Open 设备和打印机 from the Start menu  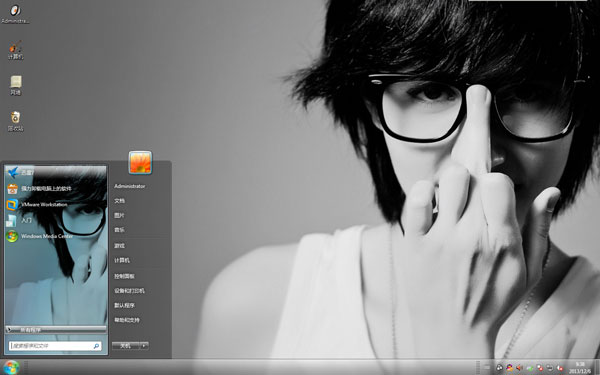(129, 291)
